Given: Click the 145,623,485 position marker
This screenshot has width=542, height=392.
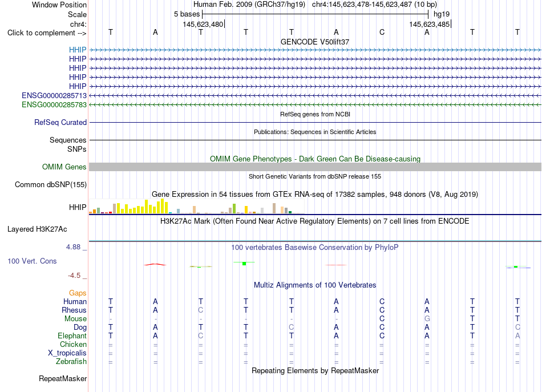Looking at the screenshot, I should pyautogui.click(x=429, y=24).
